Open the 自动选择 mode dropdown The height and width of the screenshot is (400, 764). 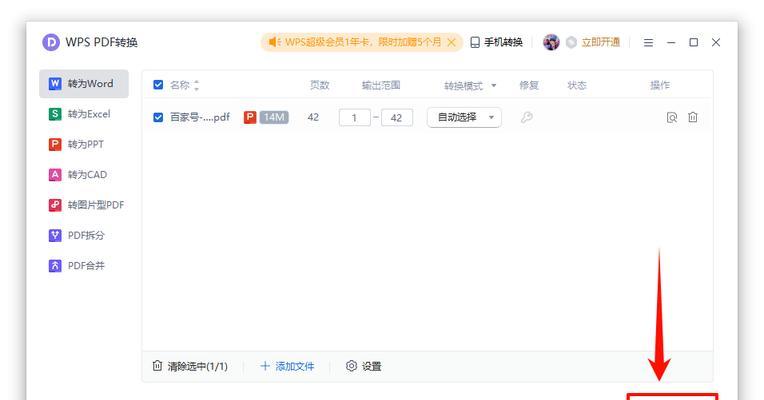464,117
